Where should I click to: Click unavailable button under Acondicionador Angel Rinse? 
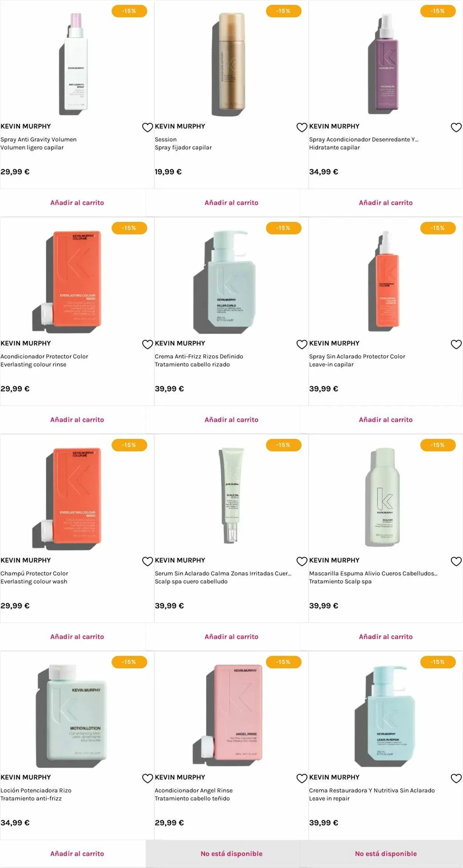pyautogui.click(x=231, y=854)
